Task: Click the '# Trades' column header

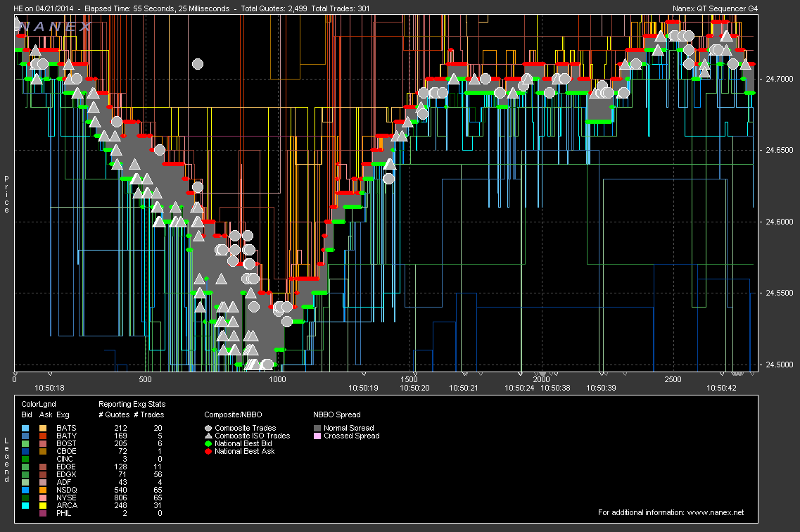Action: [149, 414]
